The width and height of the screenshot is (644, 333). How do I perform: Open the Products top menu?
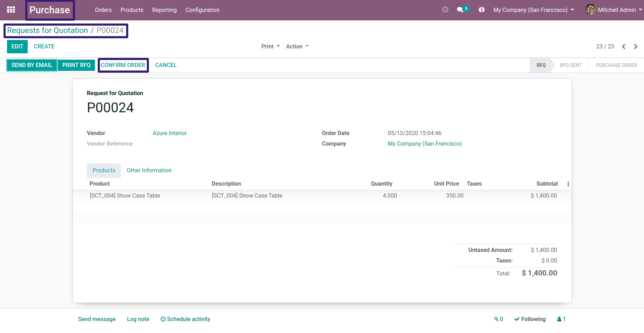point(132,10)
